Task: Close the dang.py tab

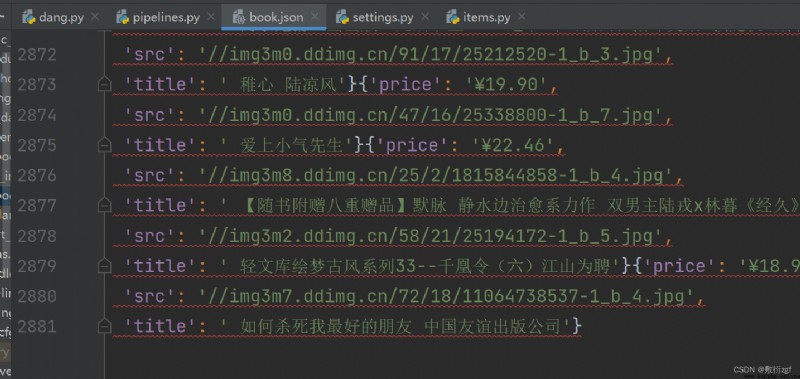Action: point(94,17)
